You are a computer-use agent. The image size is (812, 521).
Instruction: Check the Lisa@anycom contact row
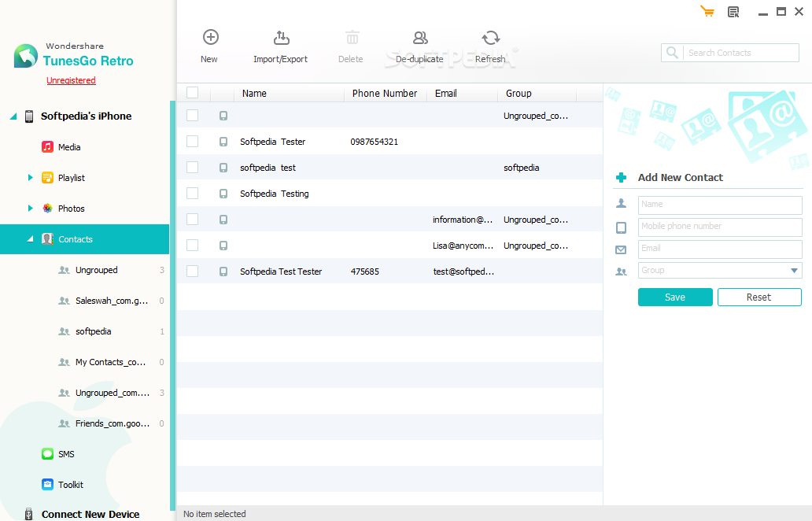(193, 245)
